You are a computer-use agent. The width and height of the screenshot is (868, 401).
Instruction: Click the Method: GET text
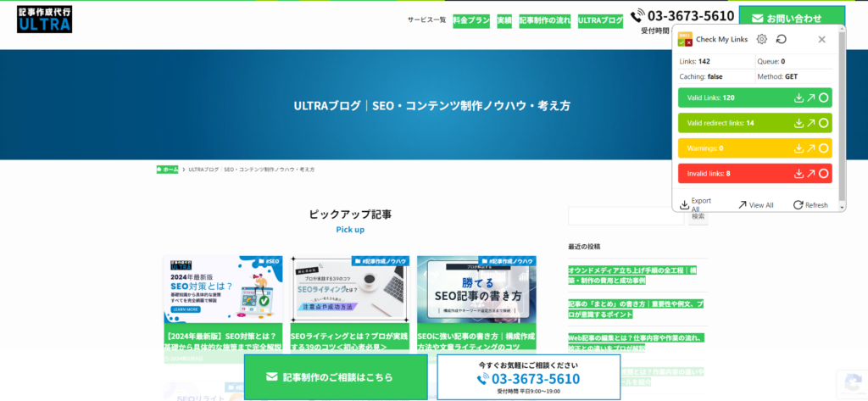coord(777,76)
